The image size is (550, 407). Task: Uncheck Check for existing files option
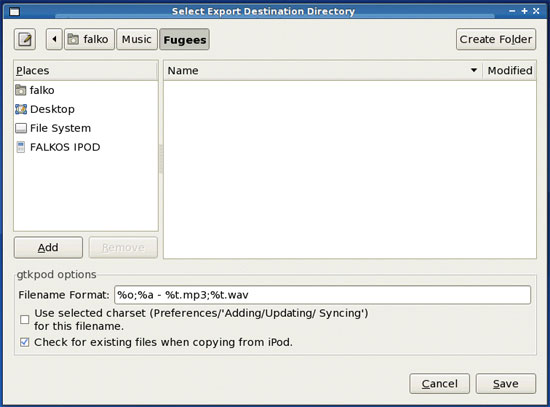click(25, 342)
